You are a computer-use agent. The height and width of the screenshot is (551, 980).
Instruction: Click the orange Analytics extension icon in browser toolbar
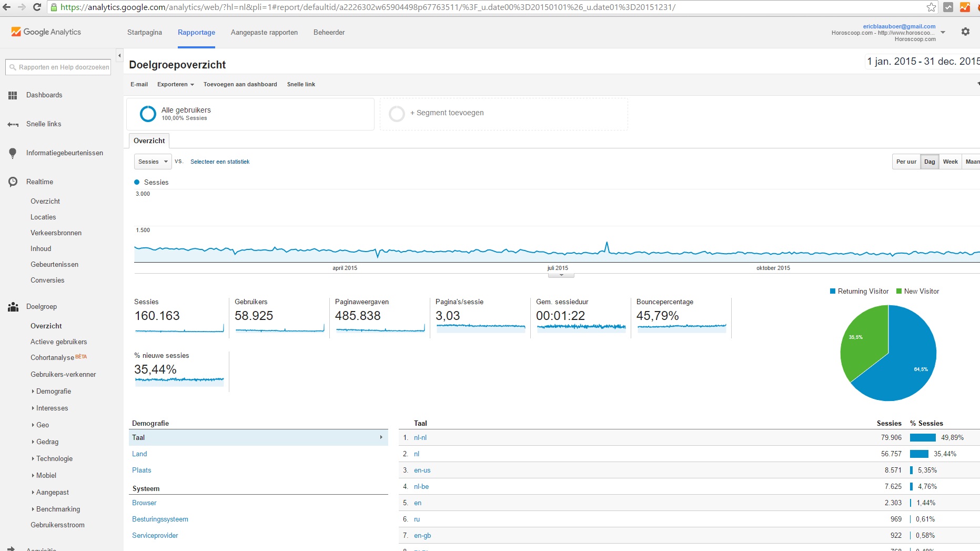coord(965,7)
